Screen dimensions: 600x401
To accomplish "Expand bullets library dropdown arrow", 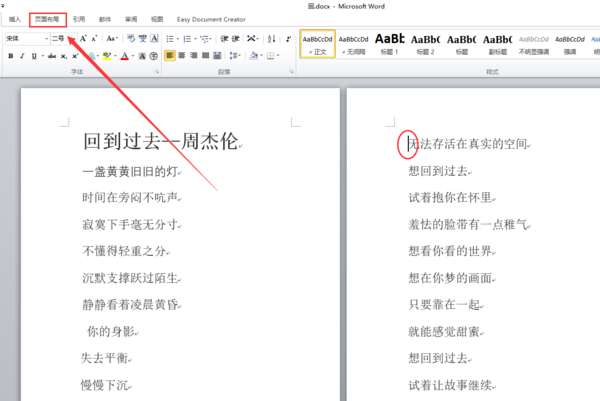I will [x=178, y=39].
